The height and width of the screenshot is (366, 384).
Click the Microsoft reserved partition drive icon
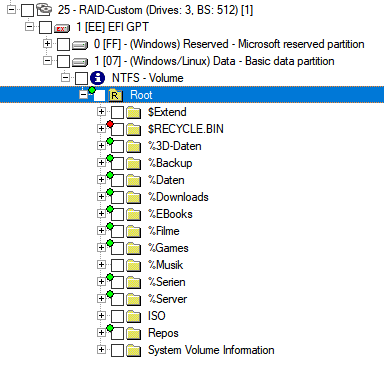tap(80, 44)
